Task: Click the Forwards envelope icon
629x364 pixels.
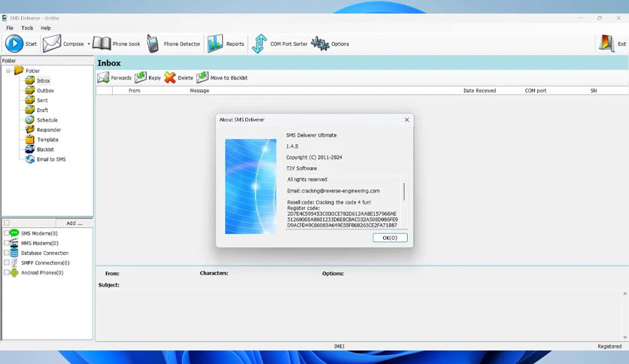Action: [x=103, y=77]
